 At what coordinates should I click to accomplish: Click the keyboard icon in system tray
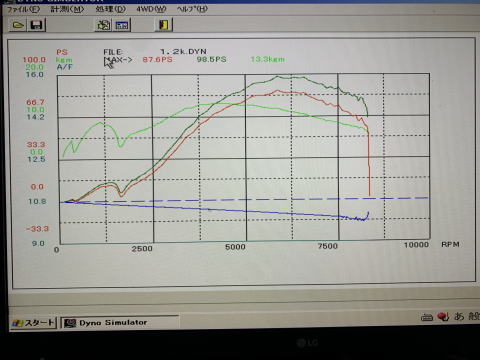tap(427, 317)
